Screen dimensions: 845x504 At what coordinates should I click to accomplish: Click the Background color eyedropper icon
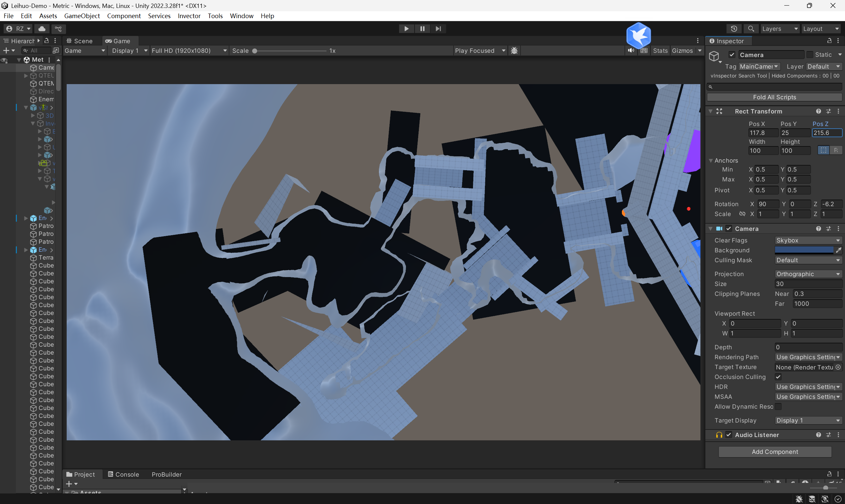[838, 250]
